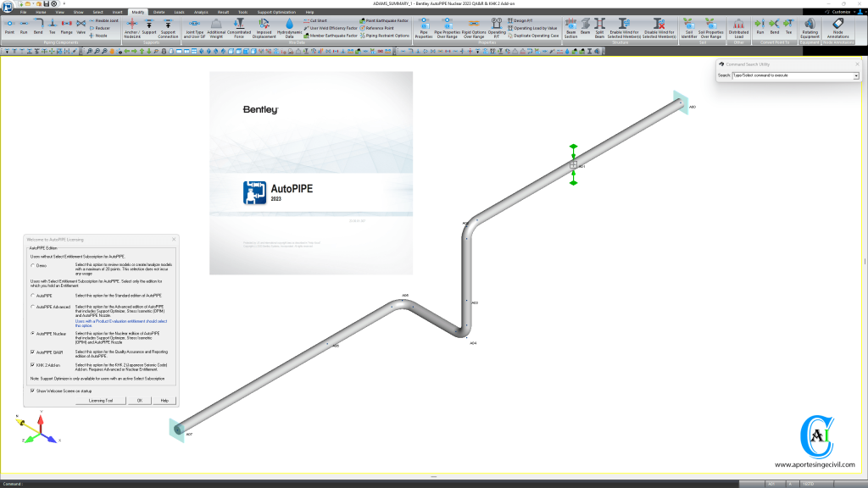868x488 pixels.
Task: Select the Demo edition radio button
Action: (33, 265)
